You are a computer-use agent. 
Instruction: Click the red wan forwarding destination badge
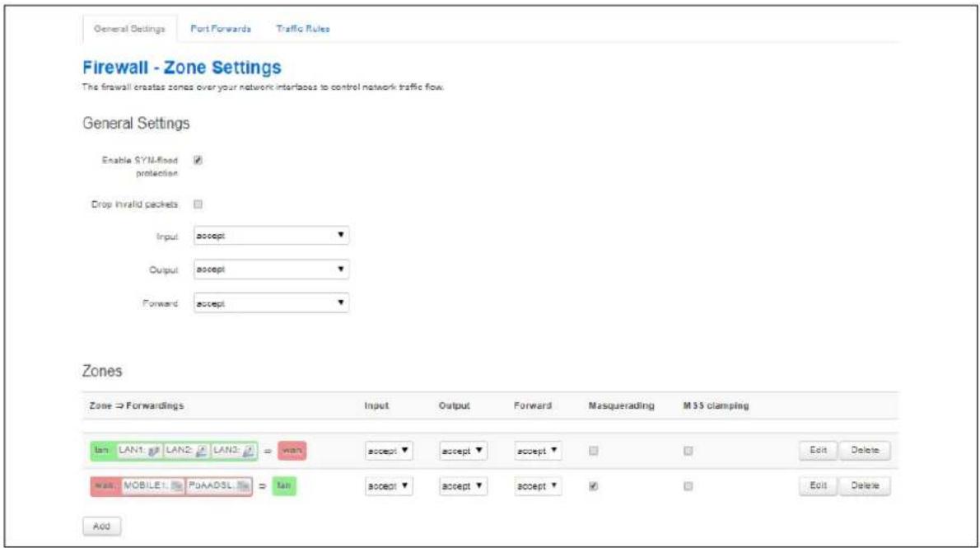tap(292, 451)
